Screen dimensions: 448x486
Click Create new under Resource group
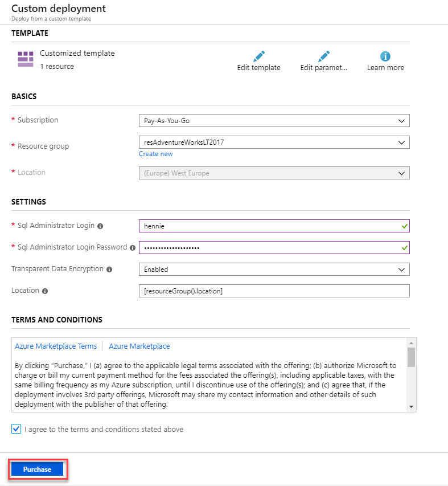tap(155, 153)
